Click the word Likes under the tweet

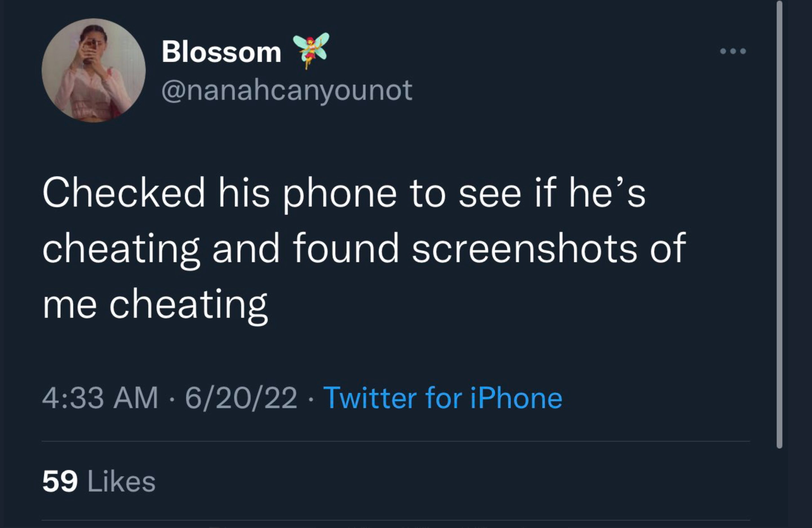(x=121, y=481)
